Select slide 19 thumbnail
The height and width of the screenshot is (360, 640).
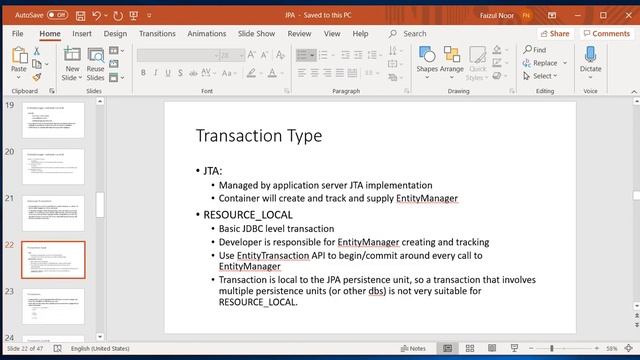point(53,120)
